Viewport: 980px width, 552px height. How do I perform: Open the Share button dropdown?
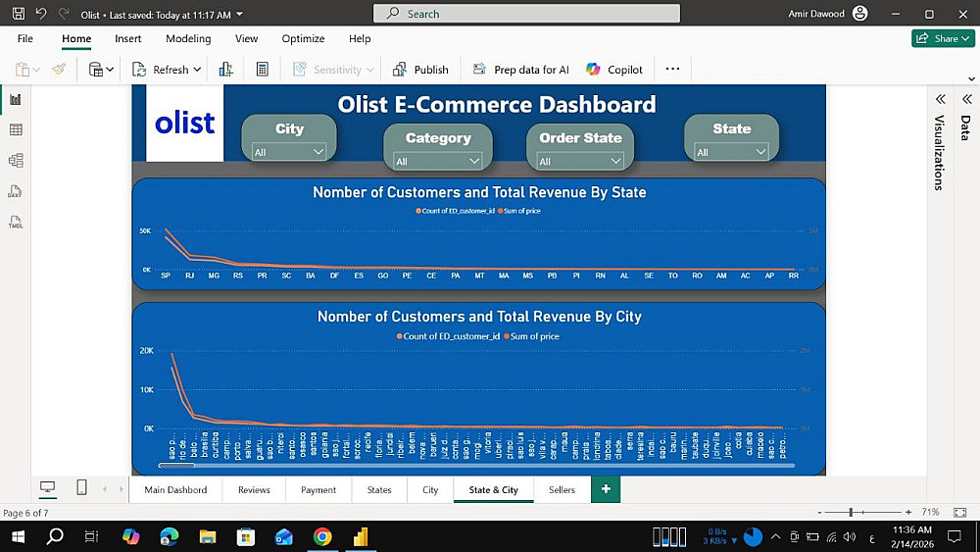pyautogui.click(x=943, y=38)
